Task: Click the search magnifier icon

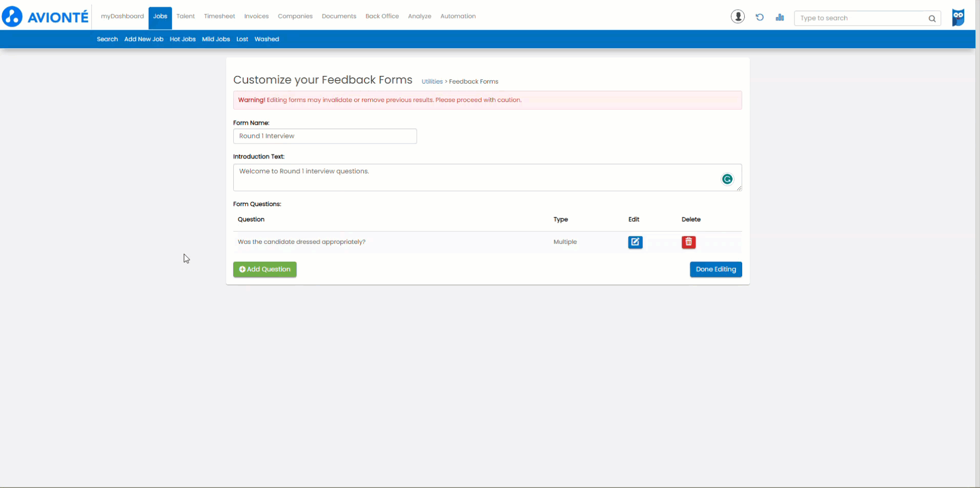Action: [932, 18]
